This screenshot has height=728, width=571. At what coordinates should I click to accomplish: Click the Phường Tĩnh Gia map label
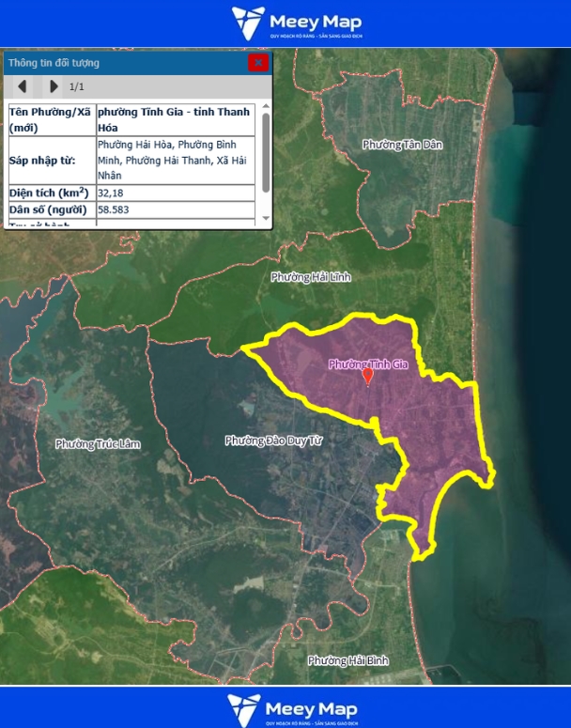click(x=370, y=364)
